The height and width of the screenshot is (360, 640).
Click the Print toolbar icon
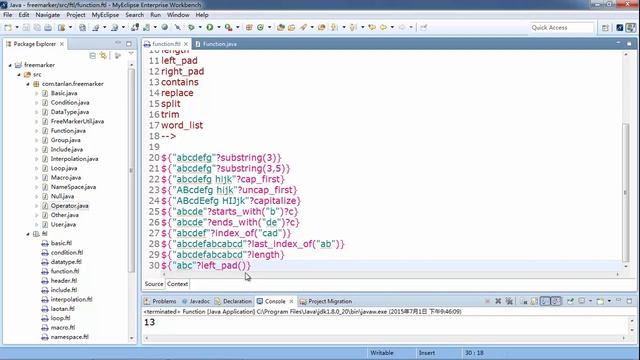point(48,27)
